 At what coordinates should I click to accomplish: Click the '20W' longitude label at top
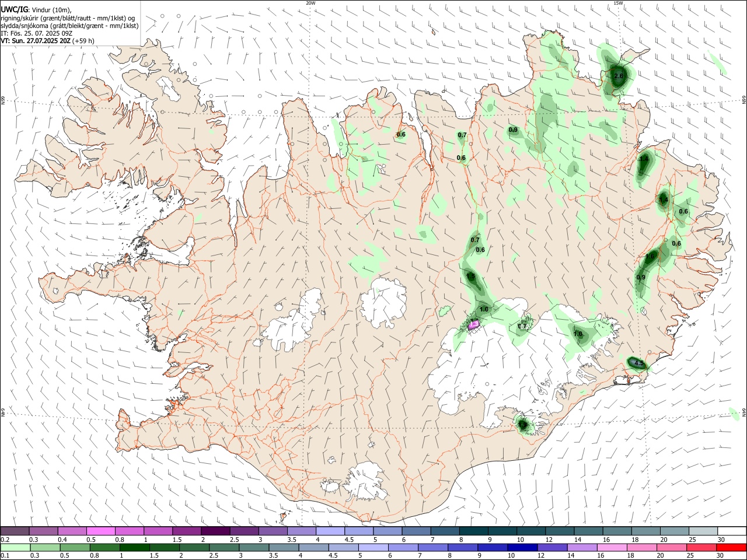tap(310, 3)
